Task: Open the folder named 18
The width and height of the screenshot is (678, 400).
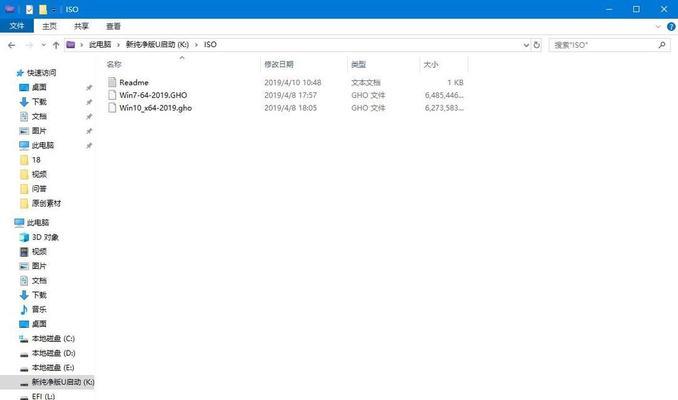Action: coord(36,160)
